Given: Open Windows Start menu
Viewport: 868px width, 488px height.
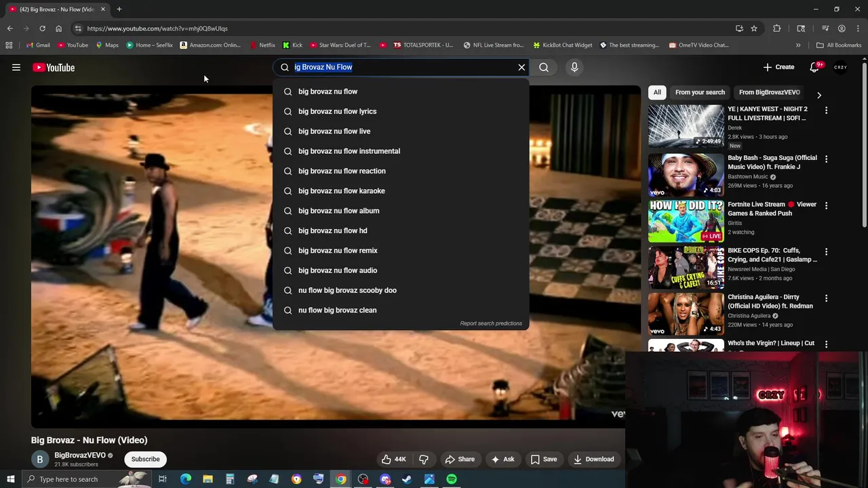Looking at the screenshot, I should tap(10, 479).
